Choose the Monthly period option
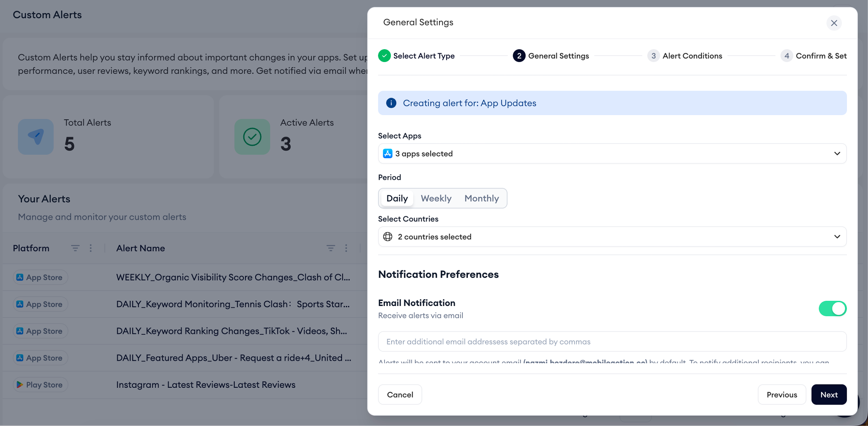The height and width of the screenshot is (426, 868). click(481, 199)
